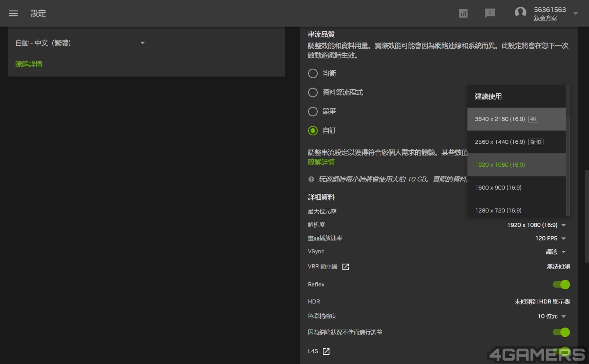The height and width of the screenshot is (364, 589).
Task: Click the 詳細資料 heading
Action: coord(321,197)
